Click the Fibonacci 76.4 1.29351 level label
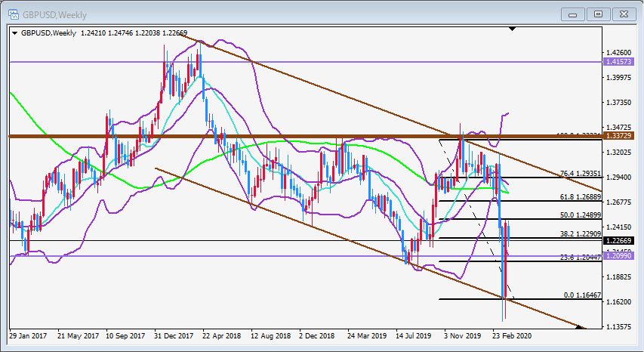644x352 pixels. 581,173
